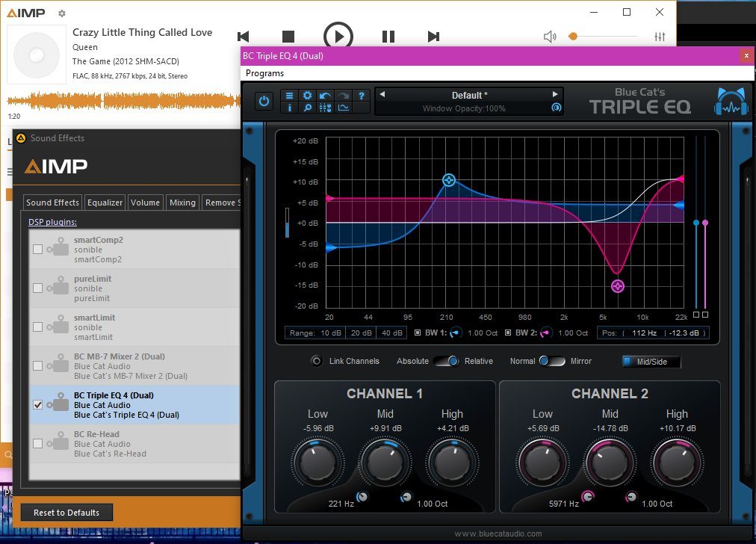Image resolution: width=756 pixels, height=544 pixels.
Task: Open the control settings sliders icon
Action: click(325, 108)
